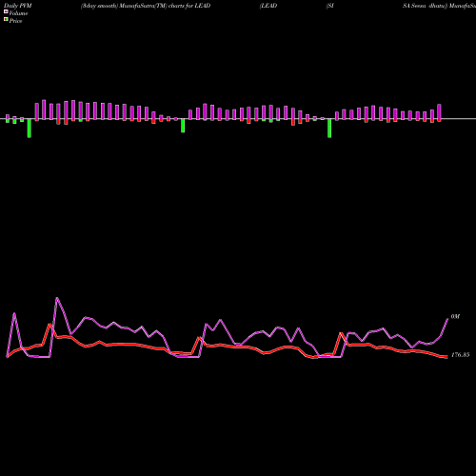The image size is (476, 476).
Task: Click the price value 176.85 label
Action: 460,355
